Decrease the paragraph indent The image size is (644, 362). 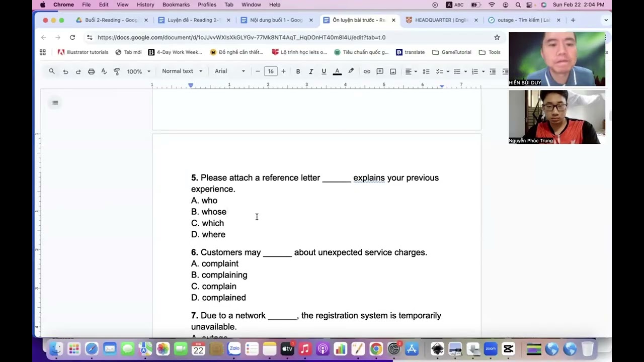tap(493, 71)
